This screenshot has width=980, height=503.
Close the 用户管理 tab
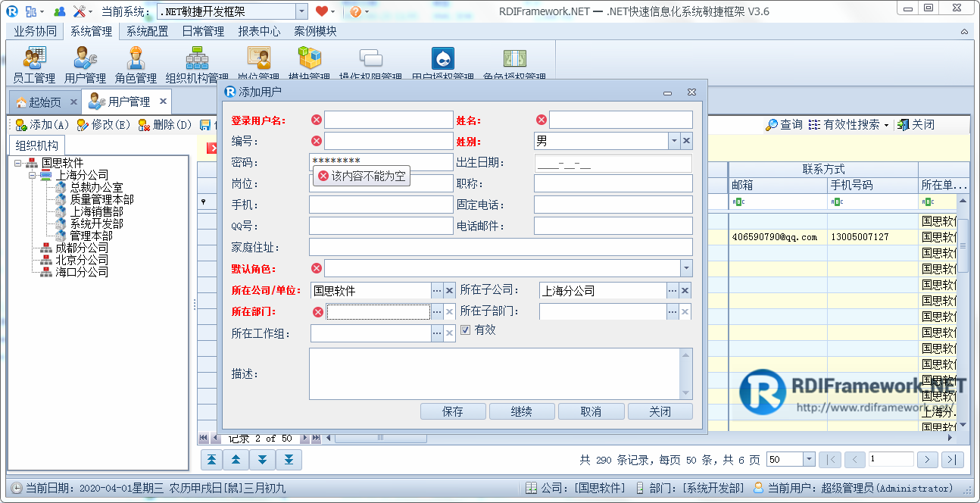[x=163, y=102]
